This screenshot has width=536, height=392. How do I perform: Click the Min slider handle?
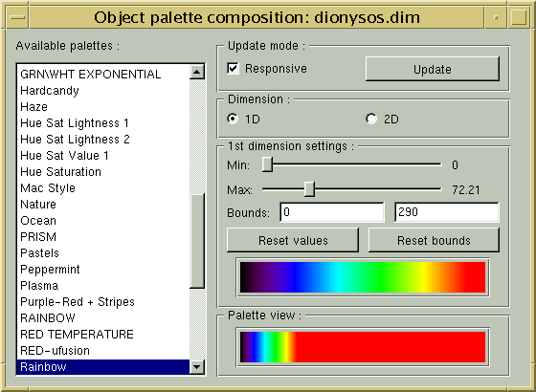point(267,164)
